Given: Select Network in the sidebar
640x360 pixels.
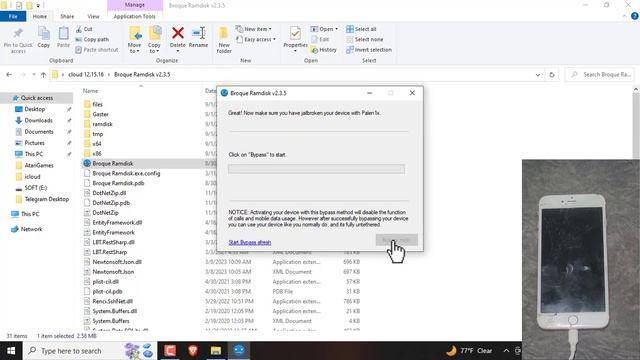Looking at the screenshot, I should (31, 229).
